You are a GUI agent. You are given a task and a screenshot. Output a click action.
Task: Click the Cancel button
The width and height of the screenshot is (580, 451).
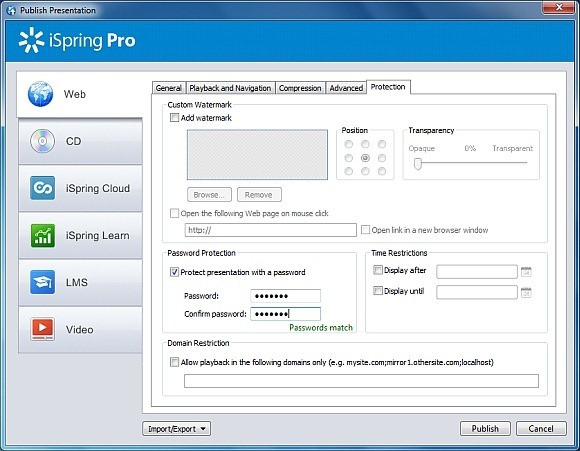point(541,429)
